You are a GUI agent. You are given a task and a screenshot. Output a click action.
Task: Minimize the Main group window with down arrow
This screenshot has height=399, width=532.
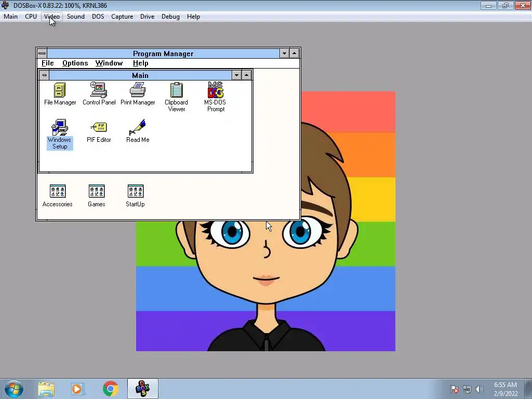click(236, 75)
